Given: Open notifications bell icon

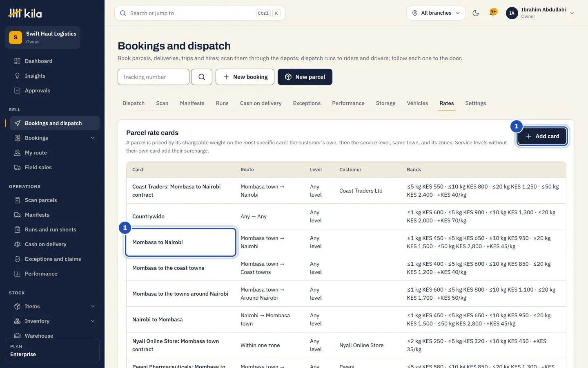Looking at the screenshot, I should pos(493,13).
